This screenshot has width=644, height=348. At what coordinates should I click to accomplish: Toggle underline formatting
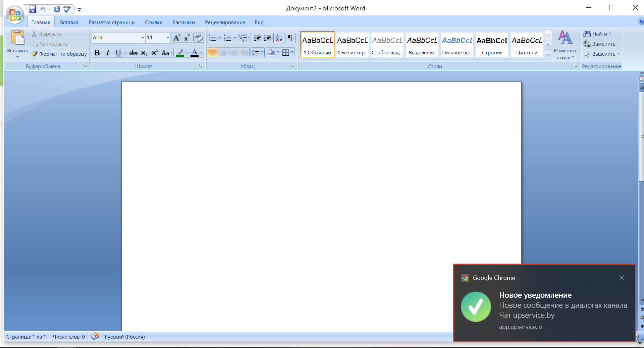[118, 53]
